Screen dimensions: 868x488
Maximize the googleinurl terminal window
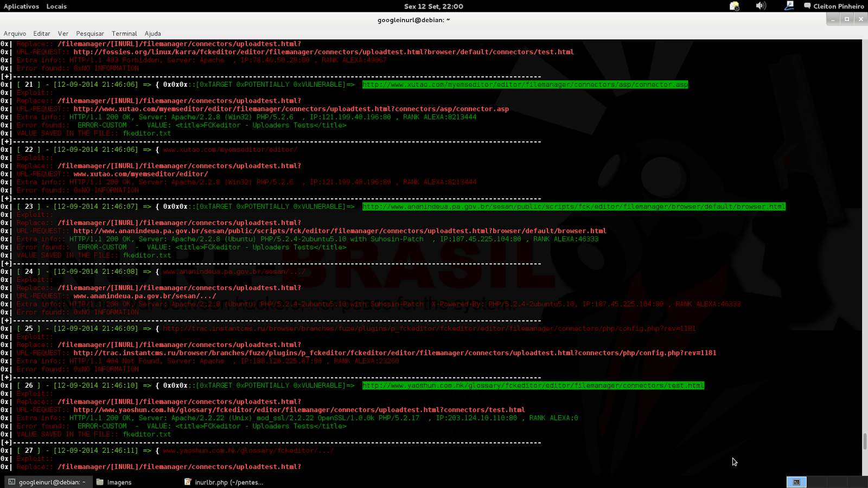coord(847,19)
